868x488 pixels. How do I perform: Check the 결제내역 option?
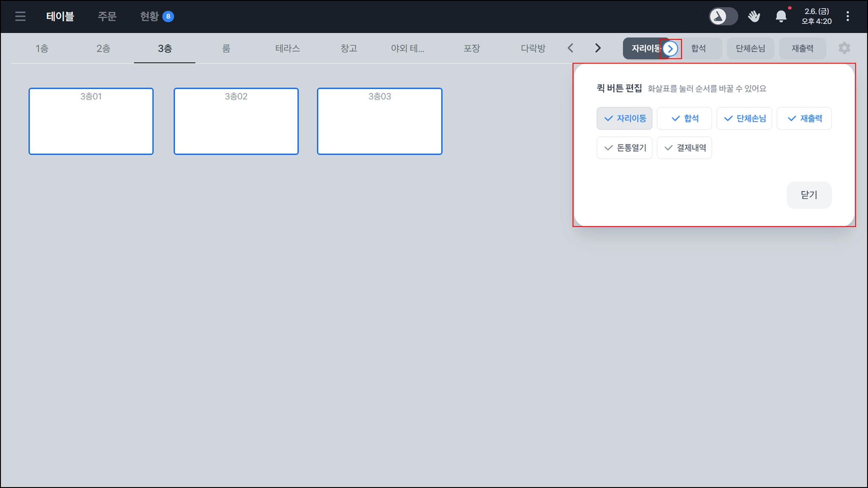point(684,148)
